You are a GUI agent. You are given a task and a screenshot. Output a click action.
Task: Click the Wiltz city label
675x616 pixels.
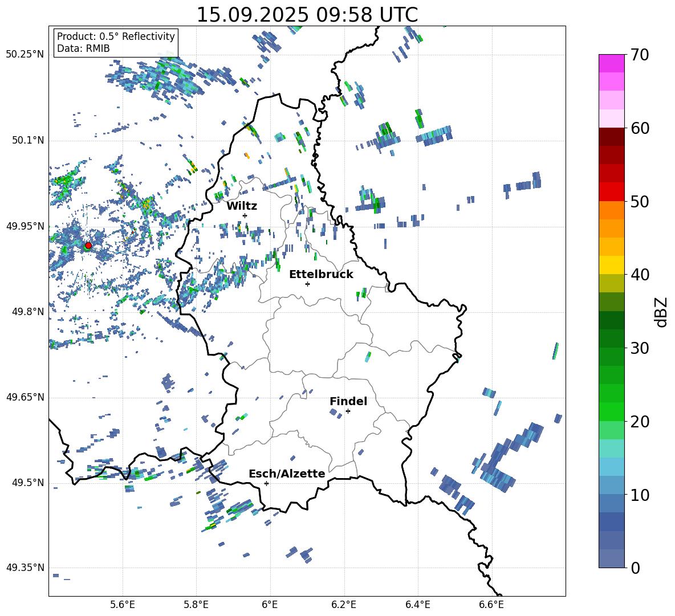(x=242, y=206)
